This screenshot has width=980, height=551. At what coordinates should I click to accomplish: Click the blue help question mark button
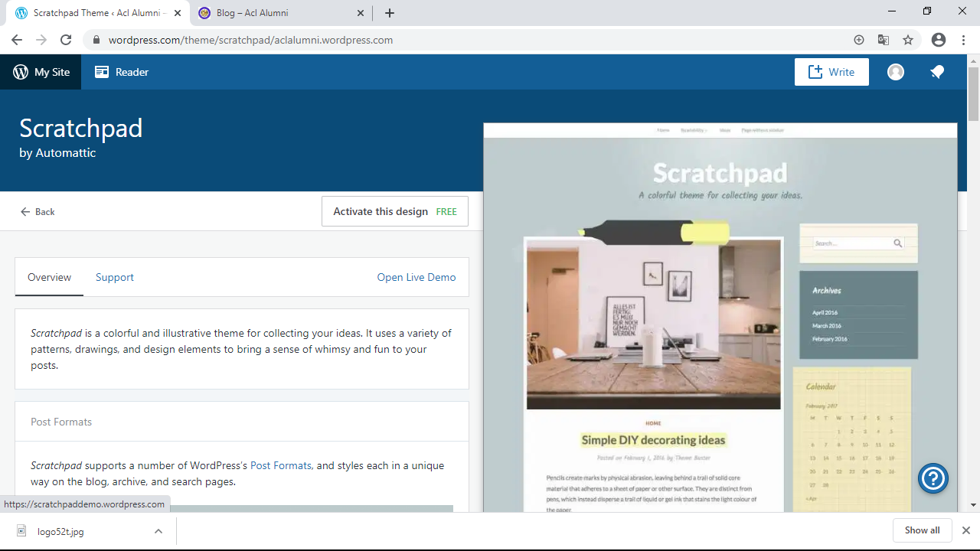[x=933, y=479]
